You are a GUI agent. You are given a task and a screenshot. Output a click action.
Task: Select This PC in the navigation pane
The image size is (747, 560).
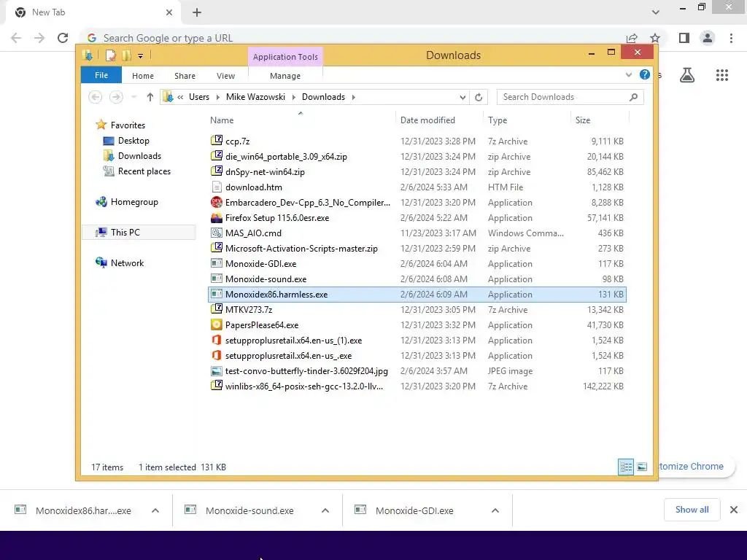pyautogui.click(x=125, y=233)
